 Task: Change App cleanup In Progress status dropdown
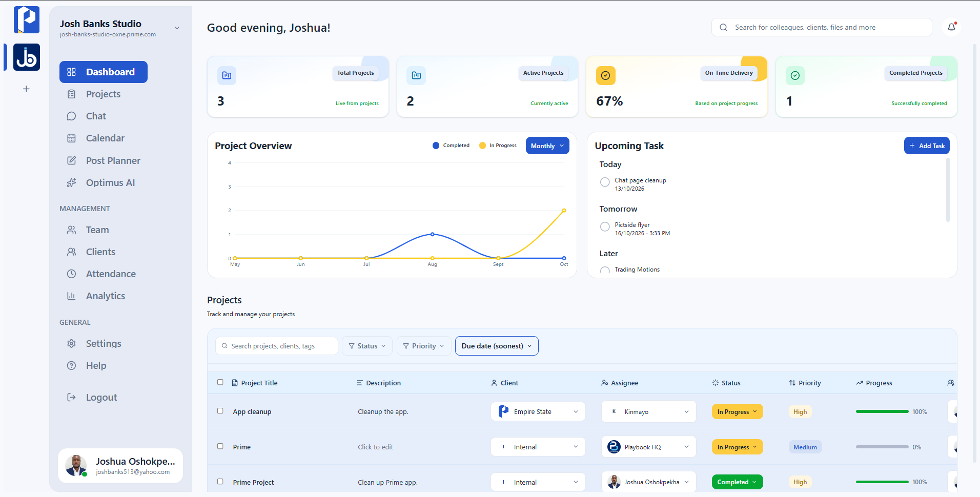point(737,412)
